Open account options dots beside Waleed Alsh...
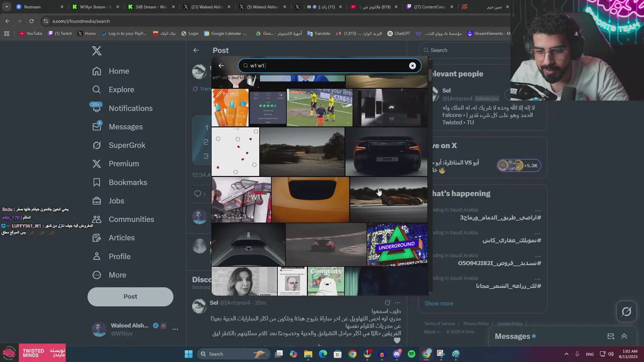 coord(175,329)
